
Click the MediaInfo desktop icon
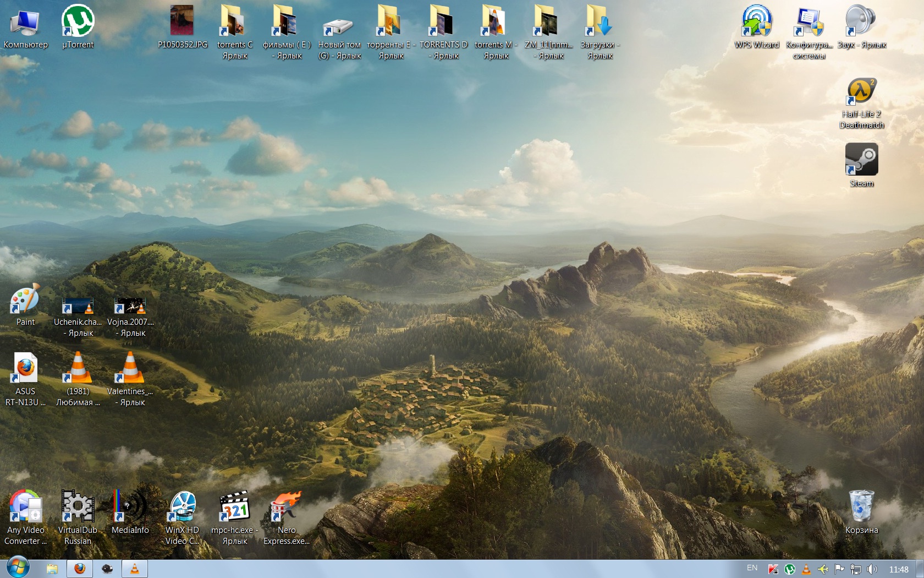[130, 506]
